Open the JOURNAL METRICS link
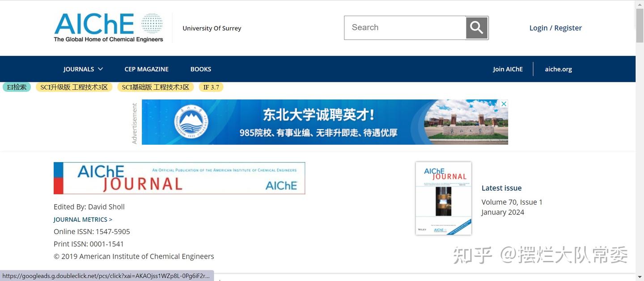The image size is (644, 281). pos(82,219)
